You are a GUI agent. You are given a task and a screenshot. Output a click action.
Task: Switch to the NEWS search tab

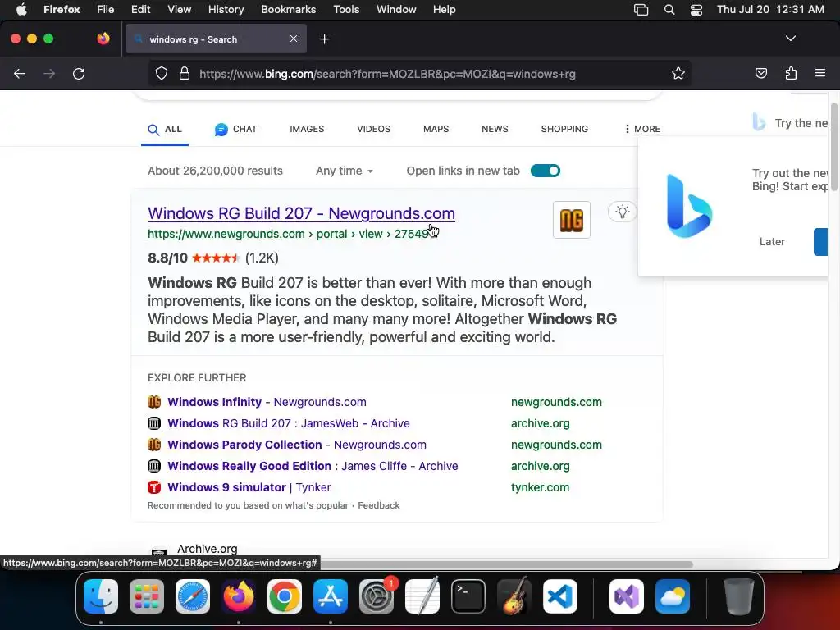495,129
